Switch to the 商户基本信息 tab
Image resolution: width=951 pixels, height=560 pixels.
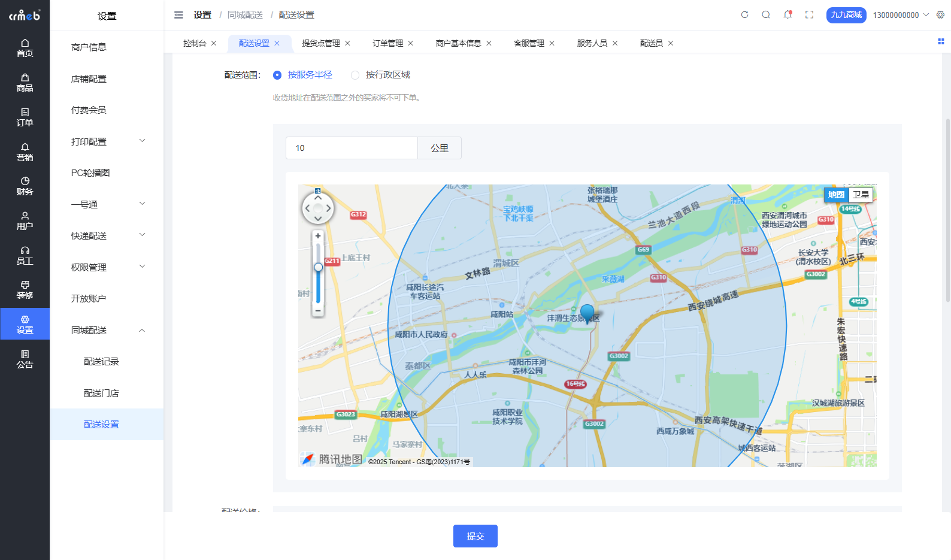(x=458, y=43)
